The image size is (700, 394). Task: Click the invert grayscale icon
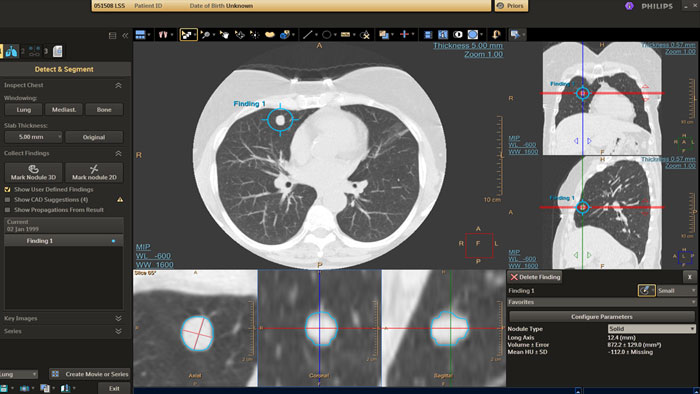(x=458, y=34)
